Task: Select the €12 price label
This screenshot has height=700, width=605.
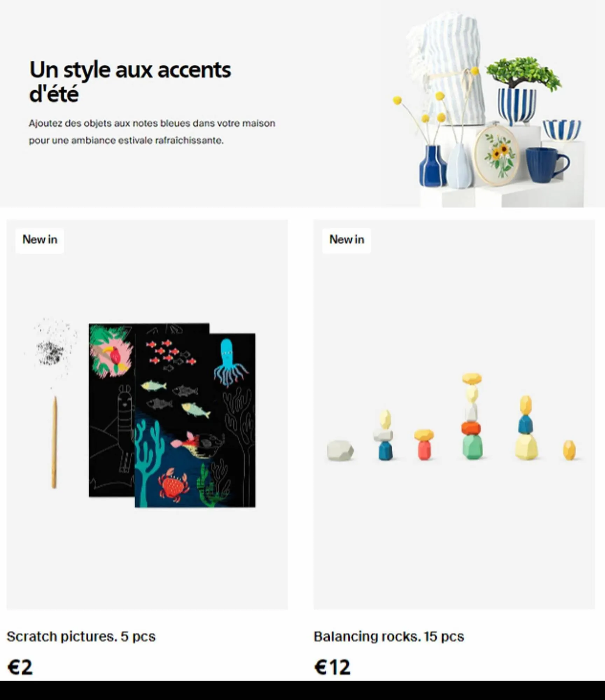Action: 332,667
